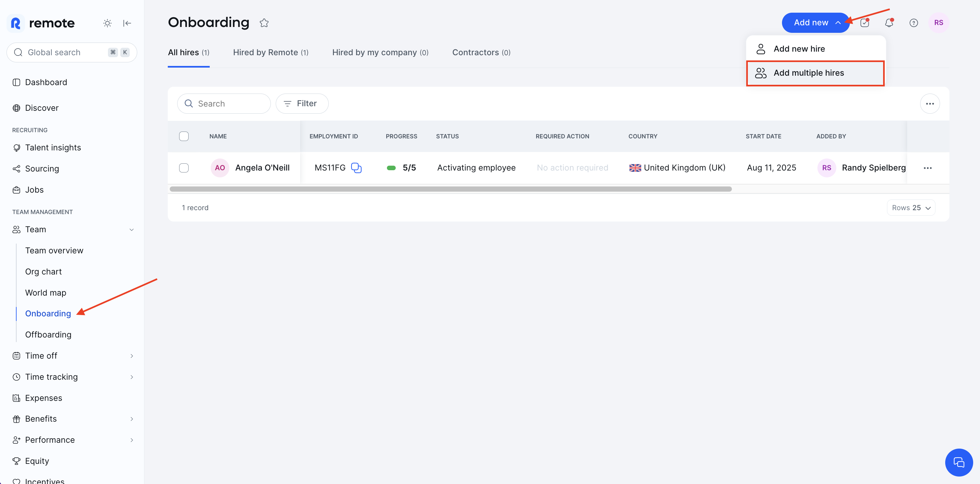Screen dimensions: 980x484
Task: Open row actions for Angela O'Neill
Action: [x=928, y=168]
